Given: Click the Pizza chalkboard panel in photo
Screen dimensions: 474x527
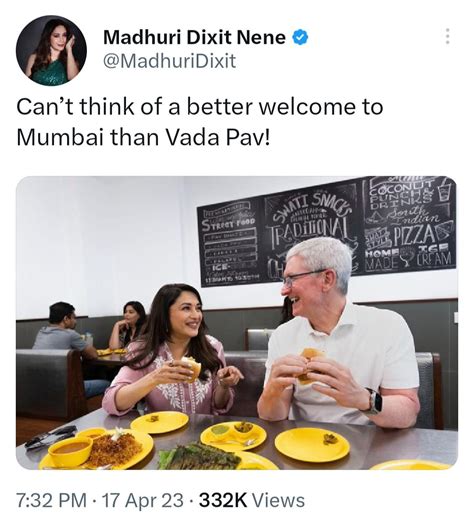Looking at the screenshot, I should pyautogui.click(x=409, y=223).
